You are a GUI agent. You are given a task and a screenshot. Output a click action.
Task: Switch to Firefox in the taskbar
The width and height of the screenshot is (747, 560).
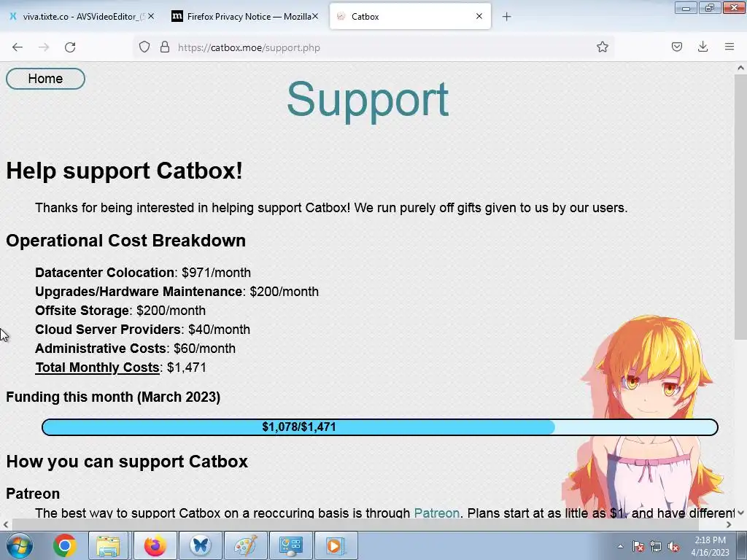[x=155, y=545]
